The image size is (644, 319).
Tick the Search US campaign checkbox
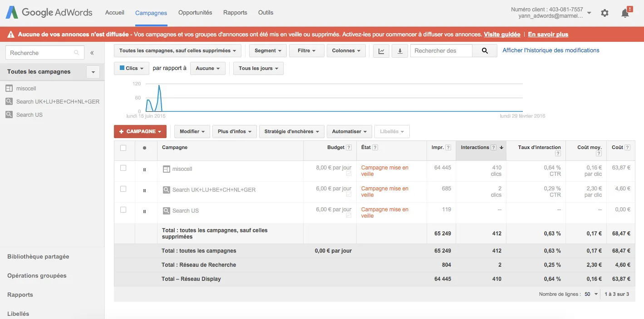click(123, 210)
